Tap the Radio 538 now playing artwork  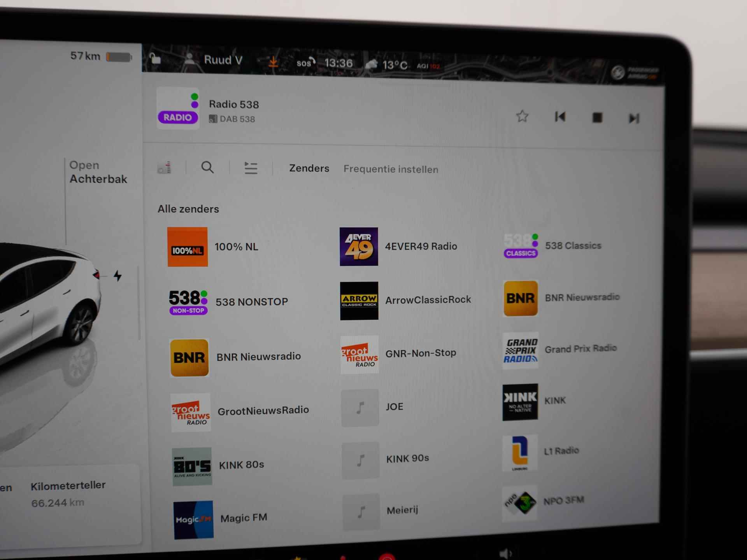click(x=178, y=108)
